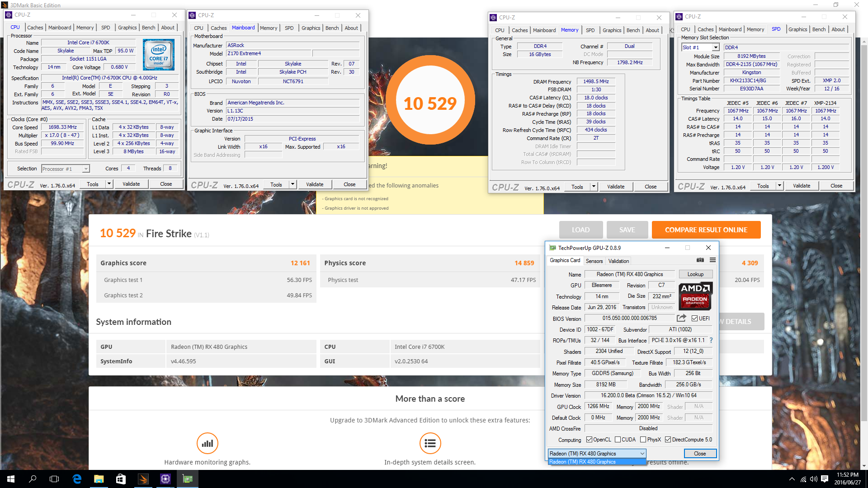Screen dimensions: 868x488
Task: Click the BIOS export share icon
Action: click(682, 318)
